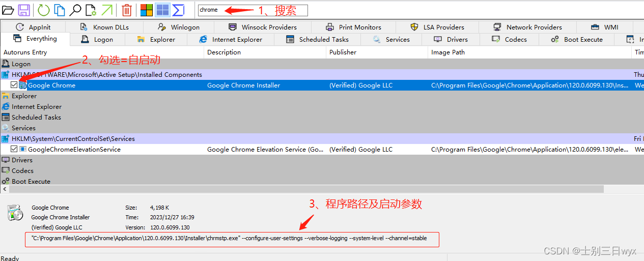Click Image Path cell of GoogleChromeElevationService row
The image size is (644, 261).
point(529,149)
